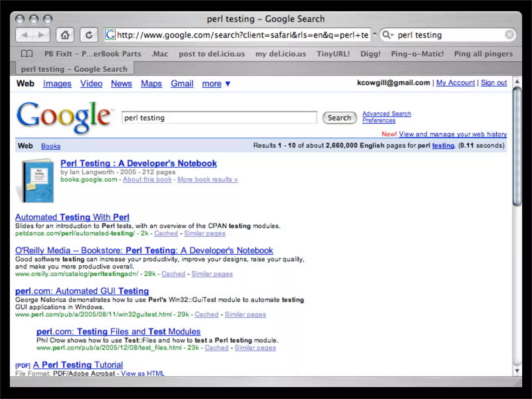Screen dimensions: 532x399
Task: Open the Books results filter
Action: pos(51,146)
